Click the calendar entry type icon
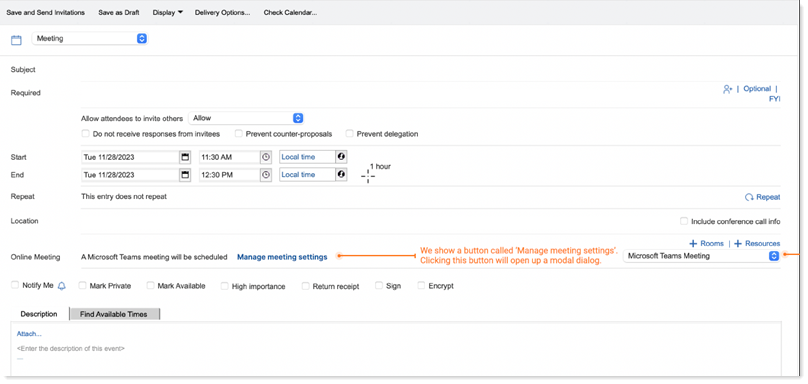The image size is (808, 384). click(16, 40)
